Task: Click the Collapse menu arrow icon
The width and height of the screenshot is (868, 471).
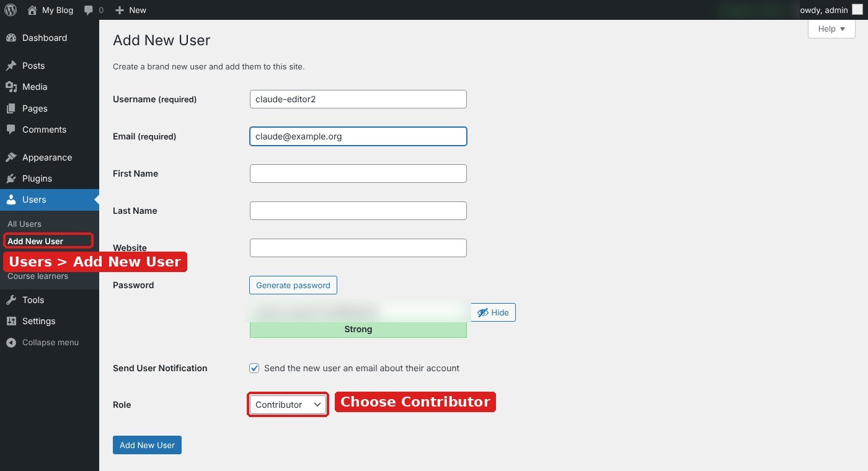Action: point(11,342)
